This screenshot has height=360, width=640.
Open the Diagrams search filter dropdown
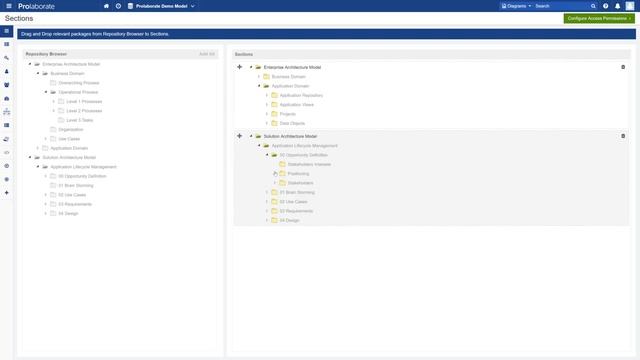click(x=516, y=6)
